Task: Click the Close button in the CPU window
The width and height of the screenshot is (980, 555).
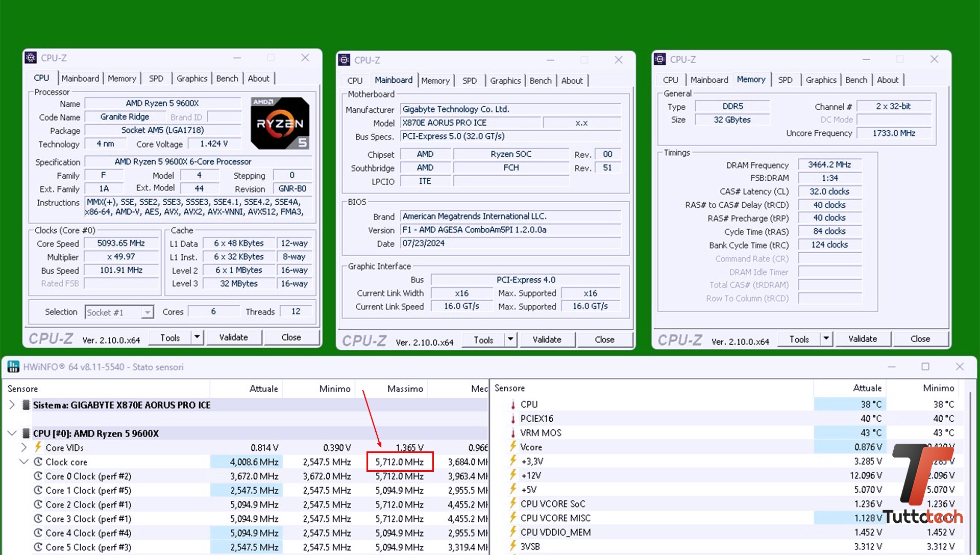Action: pos(291,337)
